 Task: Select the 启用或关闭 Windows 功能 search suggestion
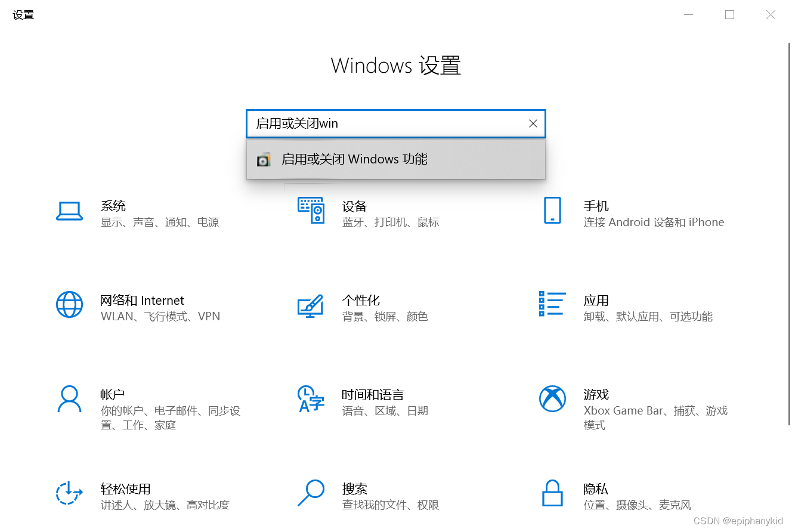(396, 159)
